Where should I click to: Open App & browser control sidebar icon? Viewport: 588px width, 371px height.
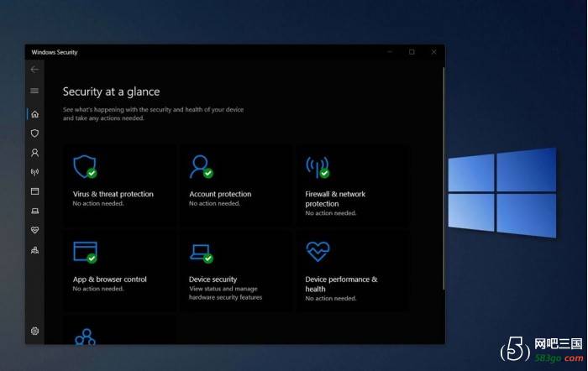[x=35, y=191]
